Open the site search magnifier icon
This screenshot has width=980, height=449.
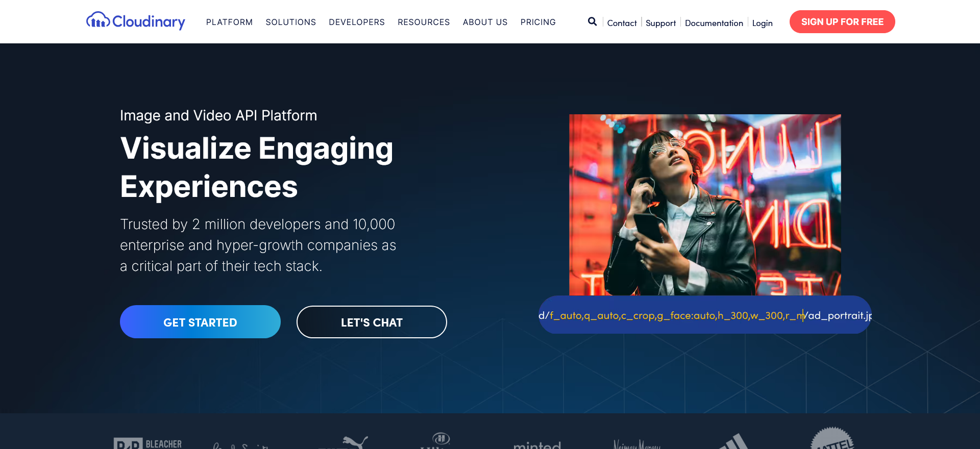click(592, 21)
